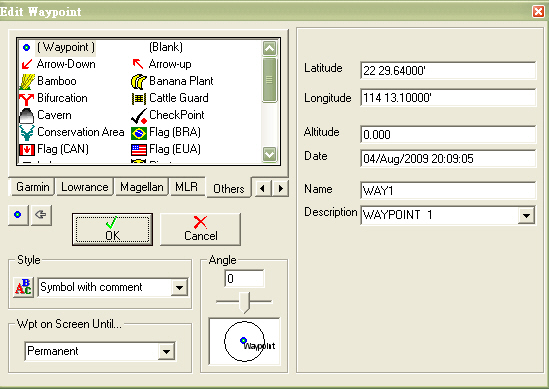The height and width of the screenshot is (389, 549).
Task: Click the left-arrow button beside waypoint dot
Action: click(x=41, y=215)
